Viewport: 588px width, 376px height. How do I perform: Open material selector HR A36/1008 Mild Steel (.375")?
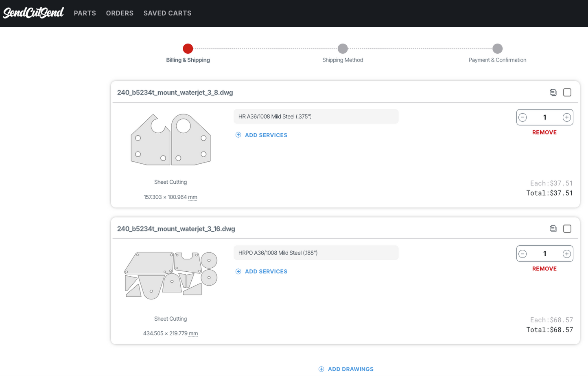click(x=316, y=117)
